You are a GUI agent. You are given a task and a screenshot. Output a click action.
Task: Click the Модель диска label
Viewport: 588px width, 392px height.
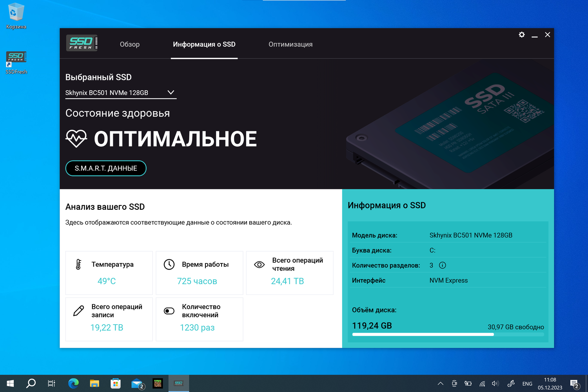[x=375, y=235]
